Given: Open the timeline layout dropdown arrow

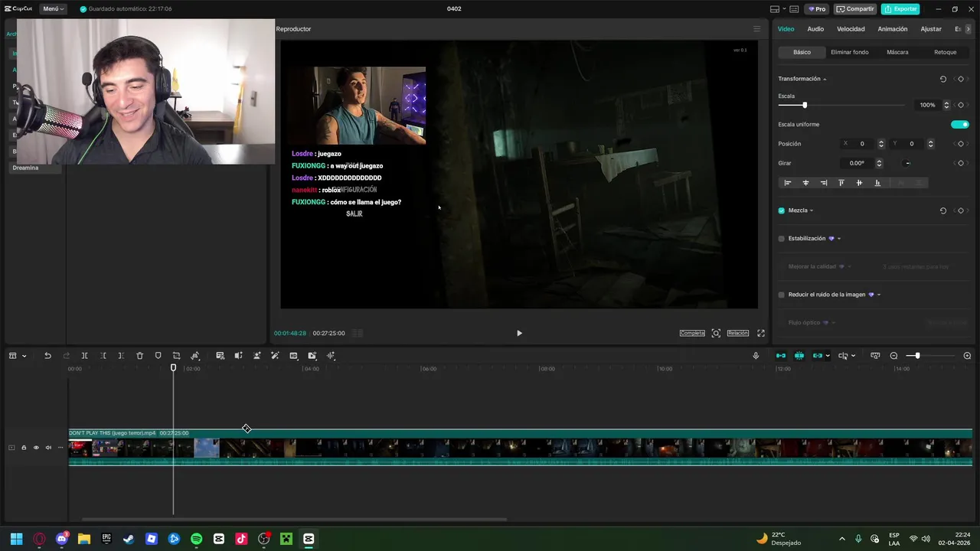Looking at the screenshot, I should [24, 356].
